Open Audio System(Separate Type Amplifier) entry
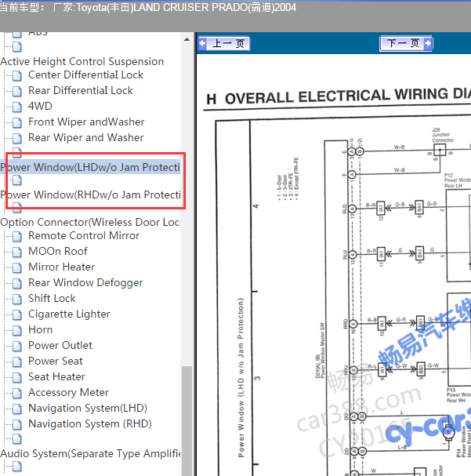The width and height of the screenshot is (471, 476). [x=90, y=453]
